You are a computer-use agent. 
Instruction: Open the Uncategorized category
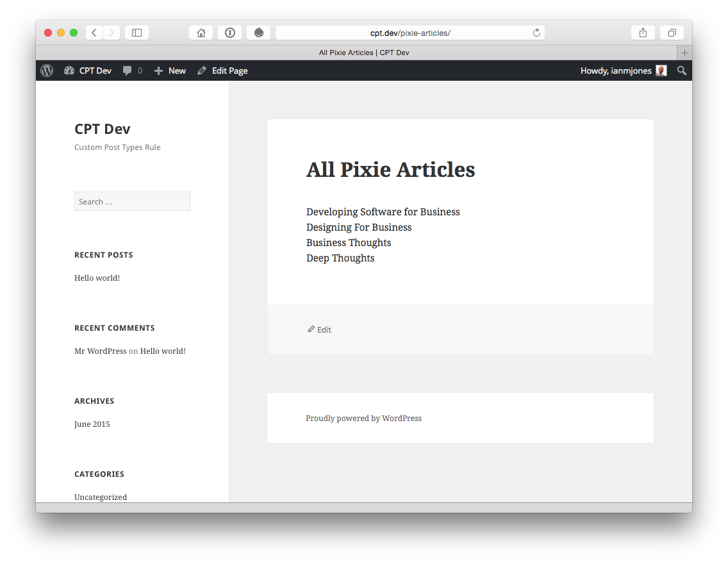coord(100,497)
